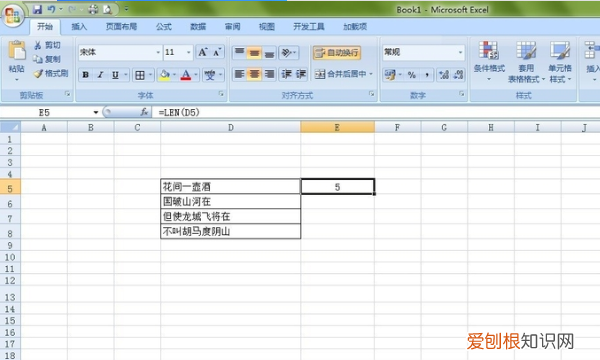Toggle italic formatting
The image size is (600, 360).
point(100,75)
